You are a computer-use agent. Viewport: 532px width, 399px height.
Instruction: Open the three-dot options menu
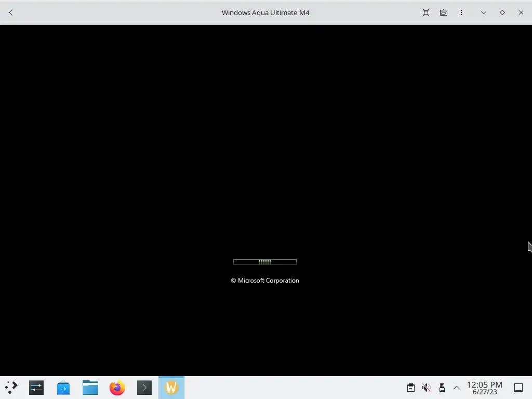[461, 12]
